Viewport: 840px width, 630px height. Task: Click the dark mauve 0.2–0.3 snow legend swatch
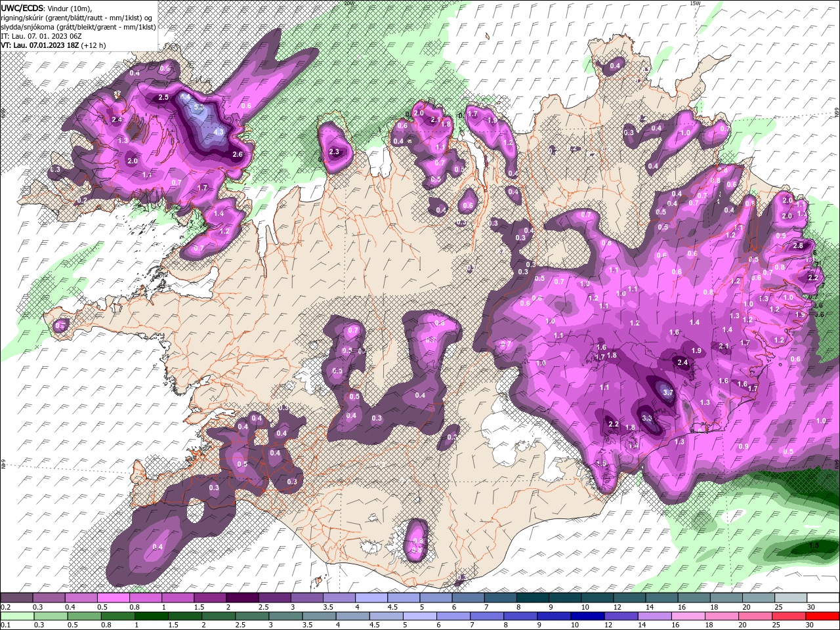pos(17,598)
